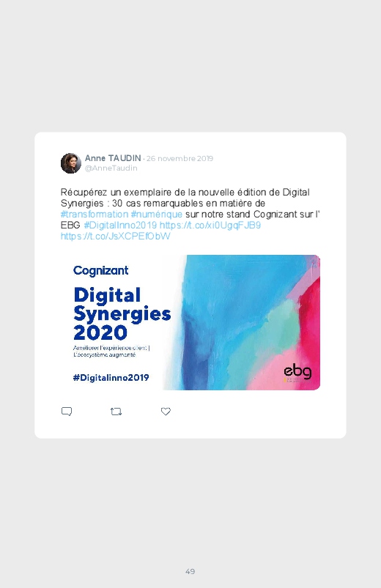The image size is (381, 588).
Task: Open the Digital Synergies 2020 image
Action: (x=190, y=322)
